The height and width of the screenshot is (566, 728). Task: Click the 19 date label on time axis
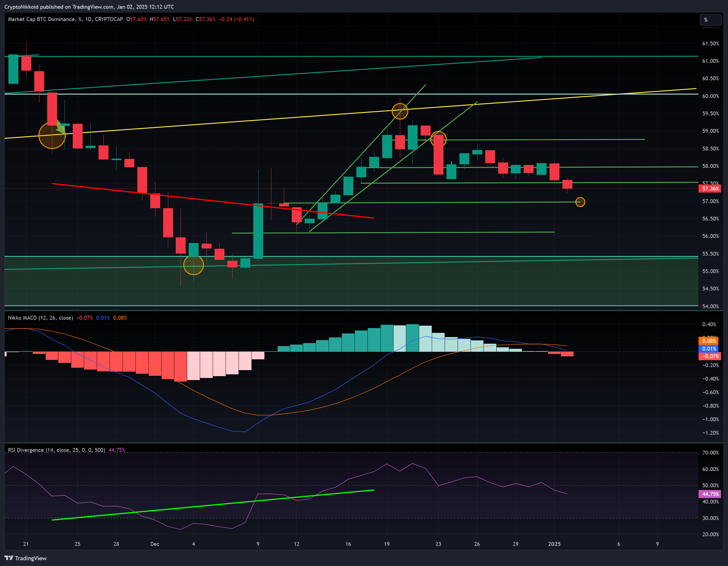pyautogui.click(x=387, y=544)
